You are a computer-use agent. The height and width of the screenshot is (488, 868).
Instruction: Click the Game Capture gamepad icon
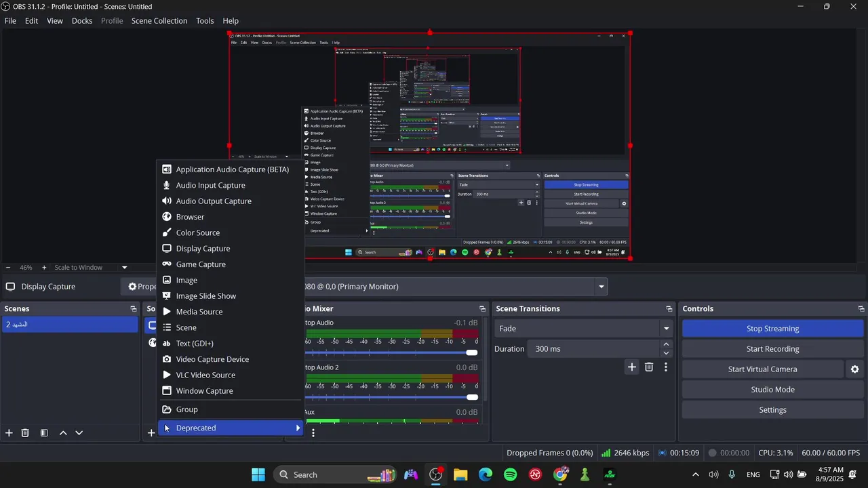[167, 264]
